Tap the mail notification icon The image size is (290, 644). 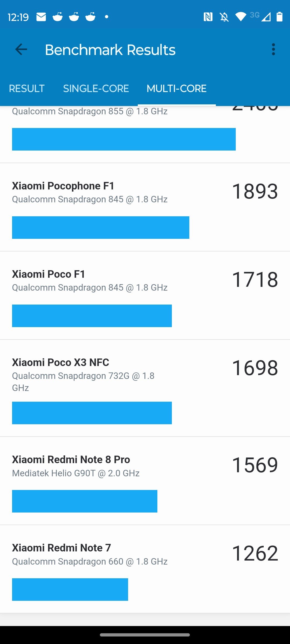tap(41, 17)
